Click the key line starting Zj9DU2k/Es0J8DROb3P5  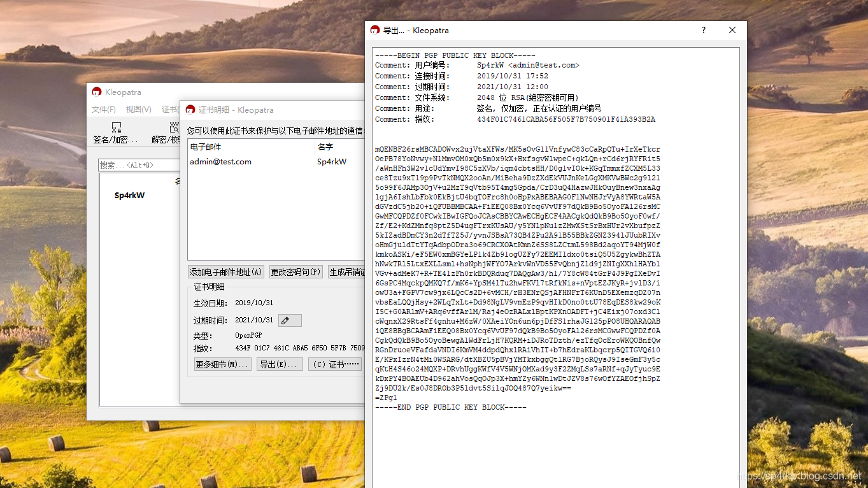pyautogui.click(x=473, y=388)
